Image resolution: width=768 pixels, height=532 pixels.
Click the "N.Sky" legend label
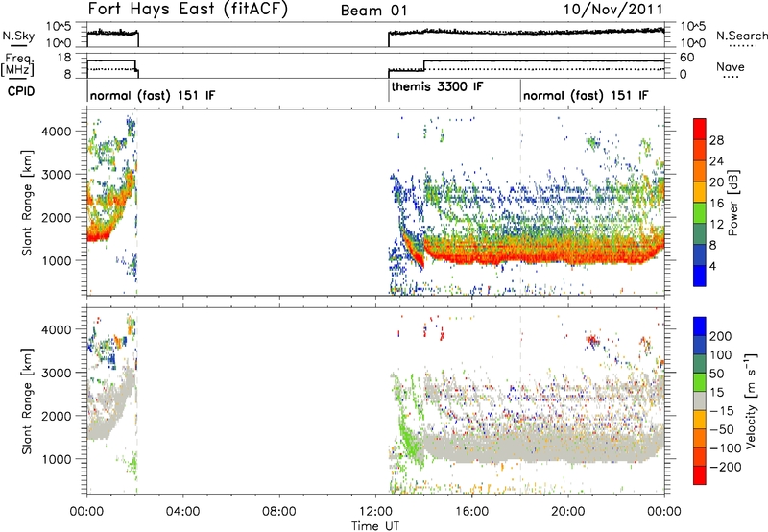[18, 36]
